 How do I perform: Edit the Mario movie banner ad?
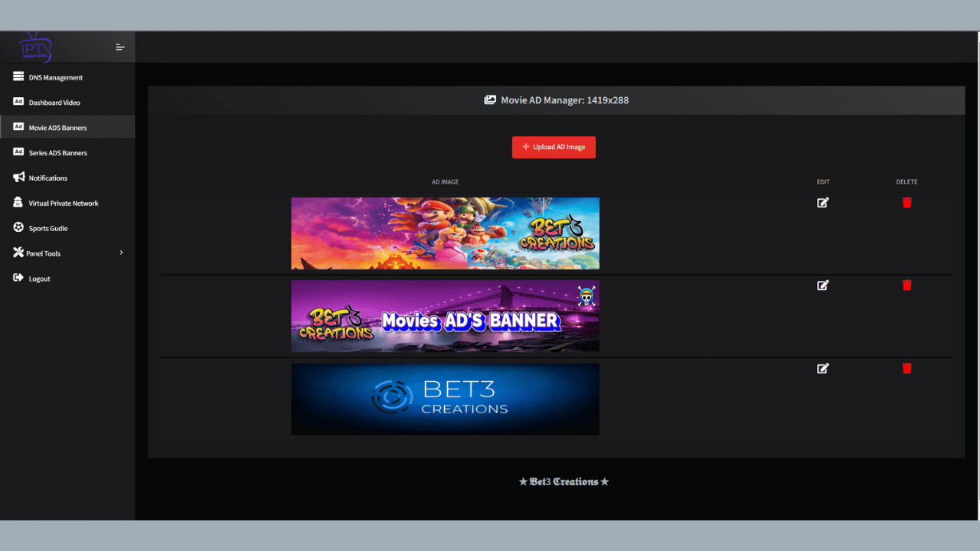point(823,203)
